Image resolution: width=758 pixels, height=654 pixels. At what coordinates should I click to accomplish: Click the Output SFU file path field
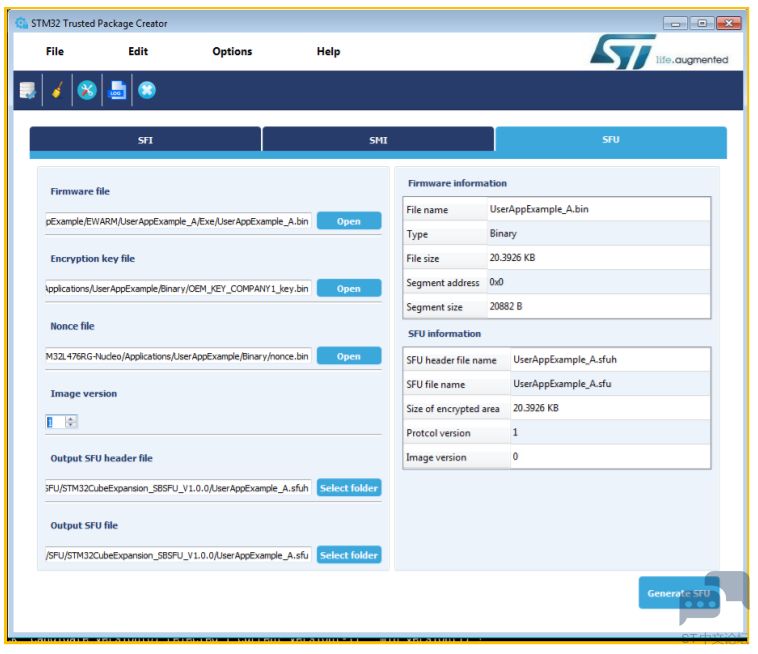tap(178, 555)
